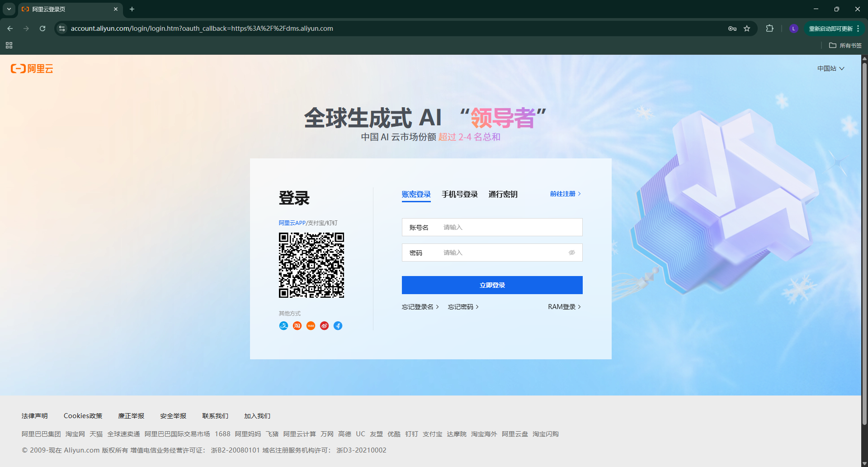Click the login QR code
The width and height of the screenshot is (868, 467).
[311, 265]
